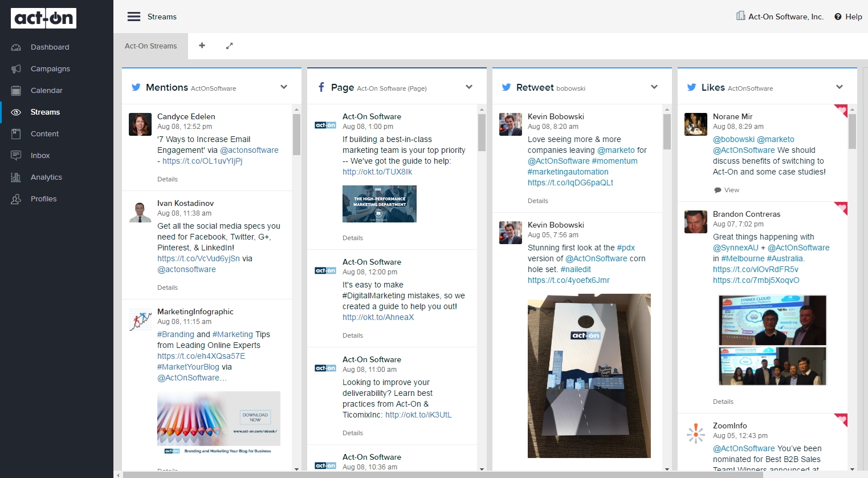Open Profiles in sidebar
The height and width of the screenshot is (478, 868).
[44, 199]
